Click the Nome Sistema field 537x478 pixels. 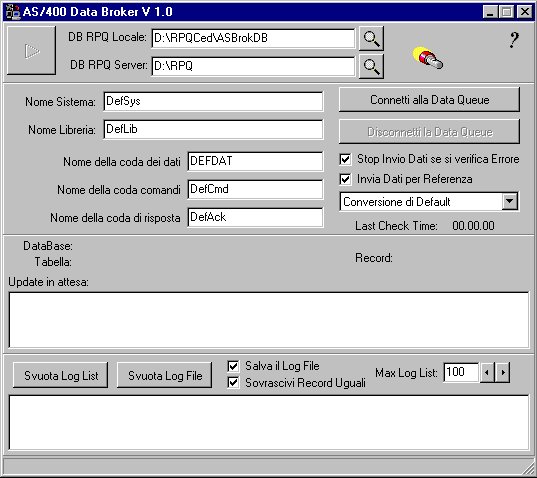pyautogui.click(x=213, y=101)
